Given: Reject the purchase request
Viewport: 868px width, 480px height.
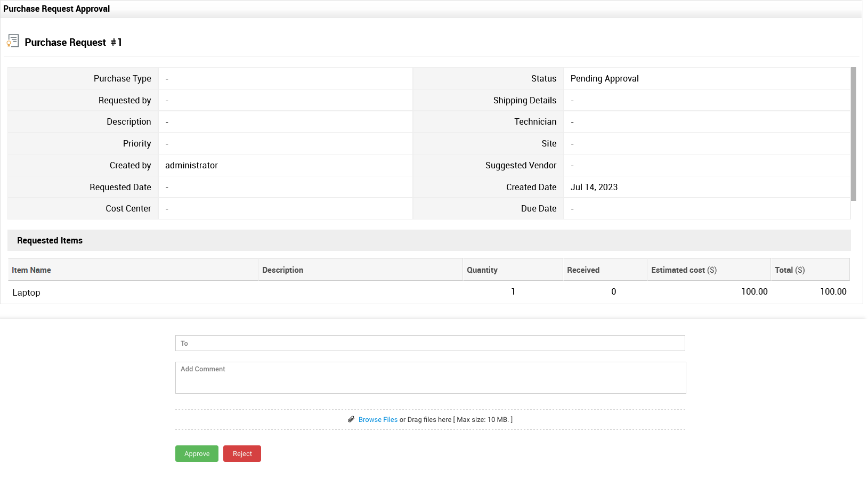Looking at the screenshot, I should pyautogui.click(x=242, y=454).
